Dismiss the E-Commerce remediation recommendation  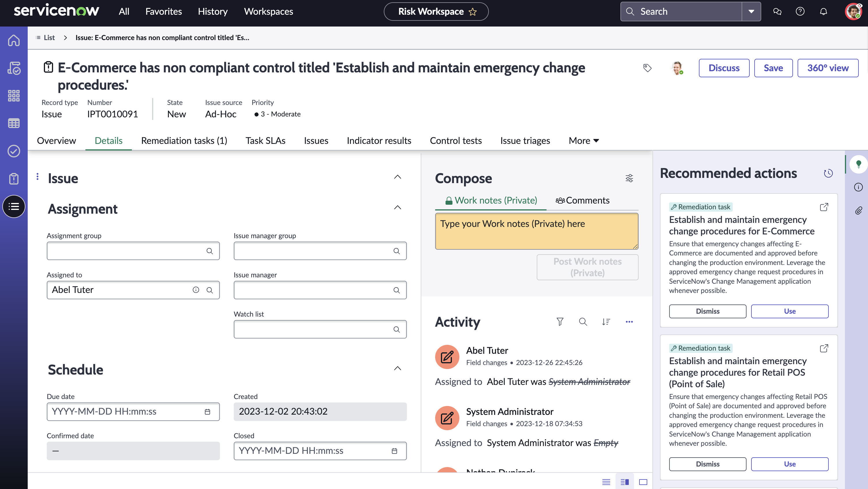(708, 311)
